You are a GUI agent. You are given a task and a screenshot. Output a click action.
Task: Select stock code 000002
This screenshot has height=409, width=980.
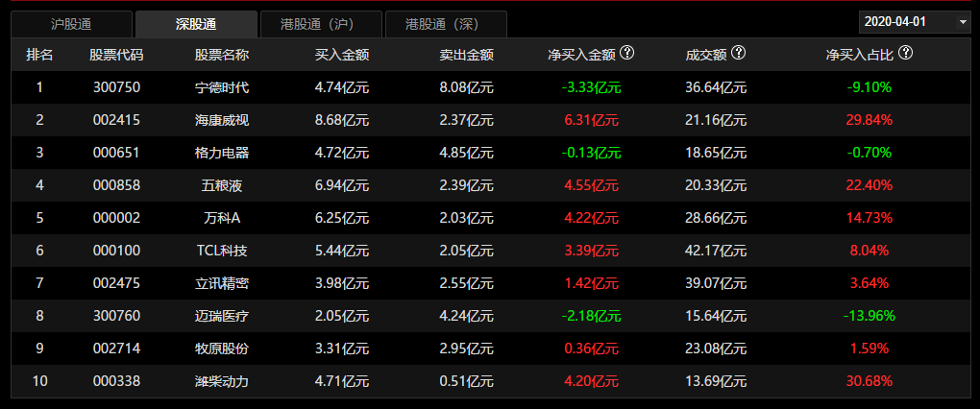tap(116, 218)
